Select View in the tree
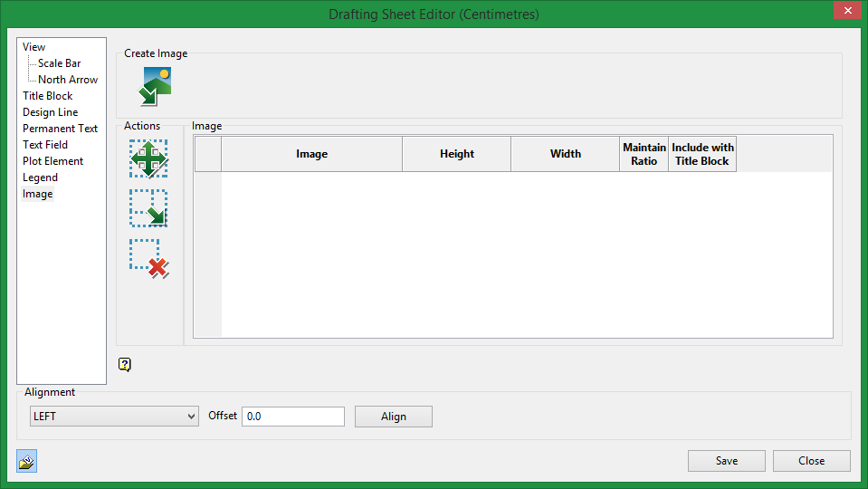 [x=33, y=47]
